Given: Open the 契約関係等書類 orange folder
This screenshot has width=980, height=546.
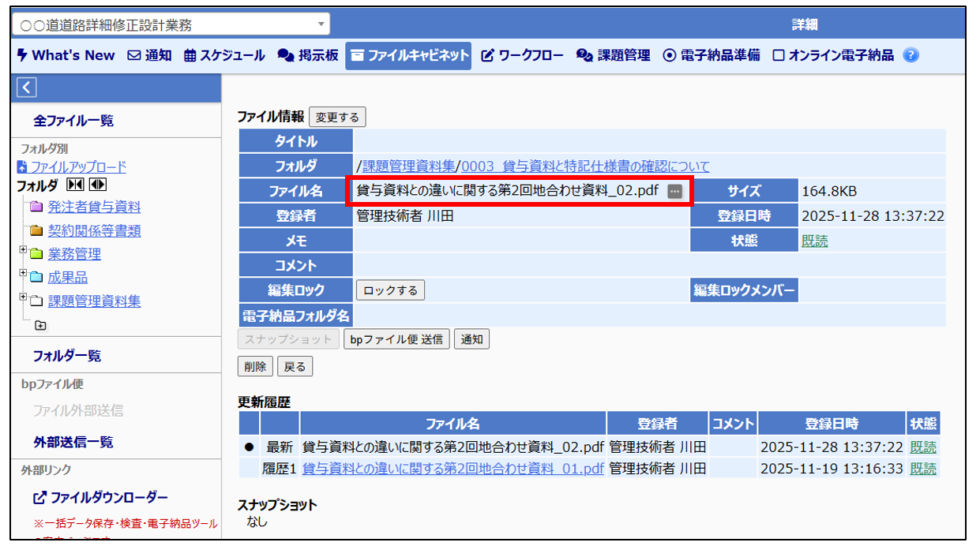Looking at the screenshot, I should pos(94,231).
